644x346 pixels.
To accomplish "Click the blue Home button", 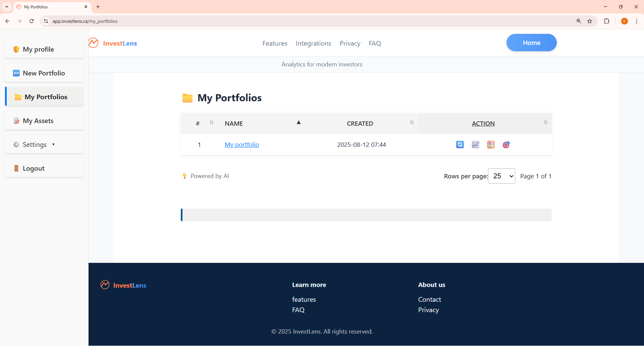I will pos(531,43).
